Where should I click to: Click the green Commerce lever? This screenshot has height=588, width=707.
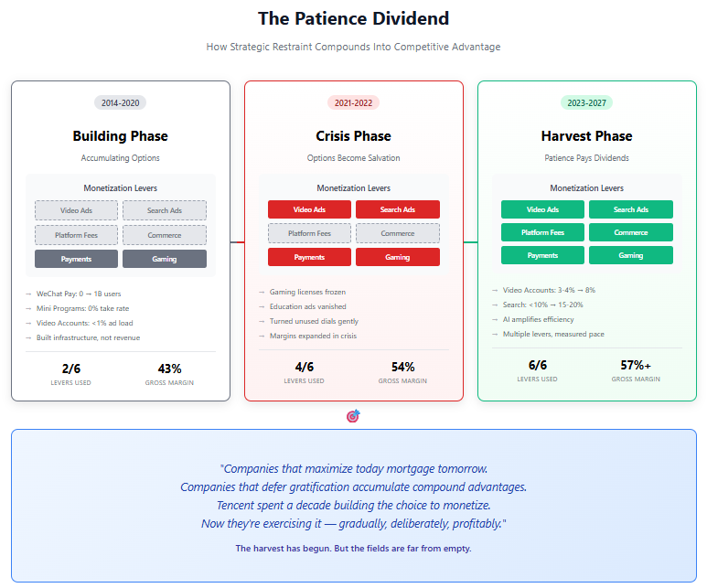tap(631, 232)
